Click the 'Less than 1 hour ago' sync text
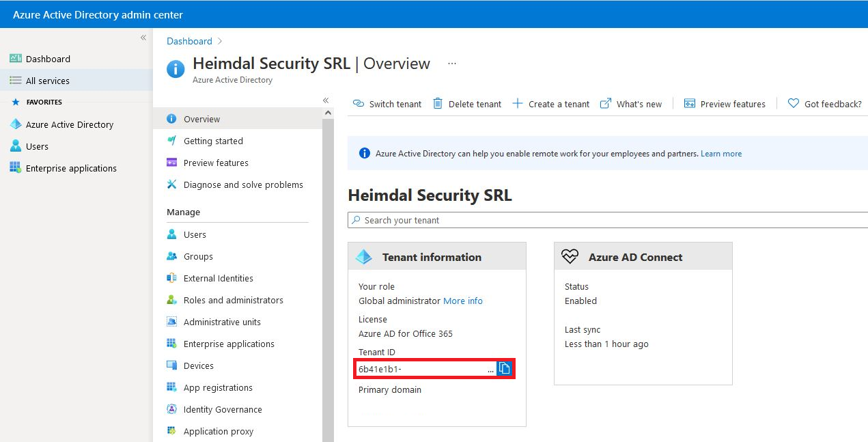Screen dimensions: 868x442 (x=606, y=344)
